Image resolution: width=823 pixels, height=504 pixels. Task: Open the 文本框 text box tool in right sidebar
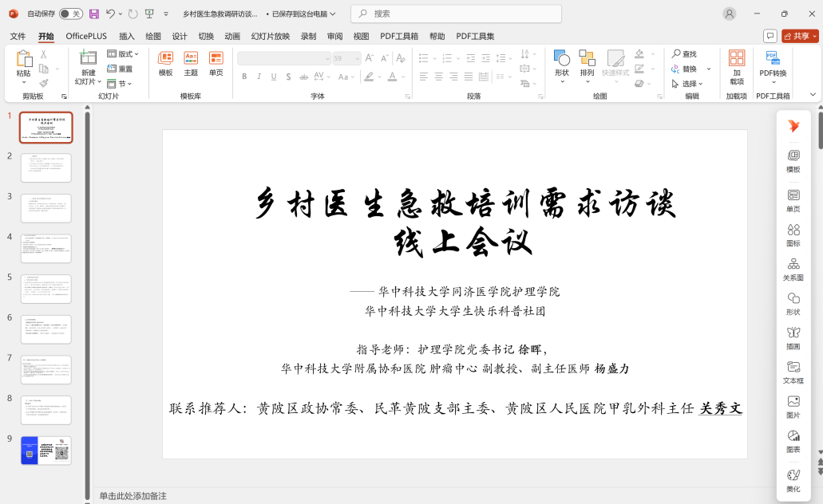(793, 372)
